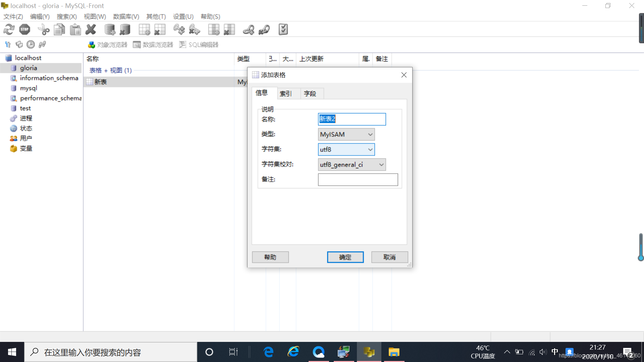Click the delete foreign key link icon
The width and height of the screenshot is (644, 362).
[x=264, y=29]
